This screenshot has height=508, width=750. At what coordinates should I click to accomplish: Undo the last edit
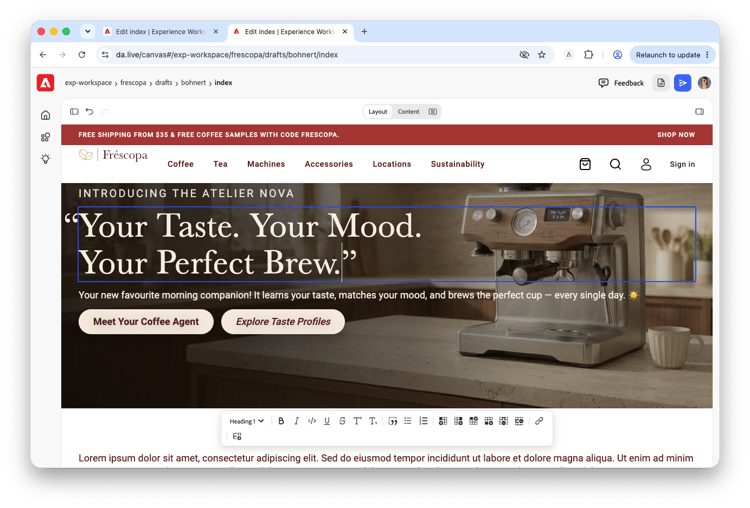pos(89,111)
